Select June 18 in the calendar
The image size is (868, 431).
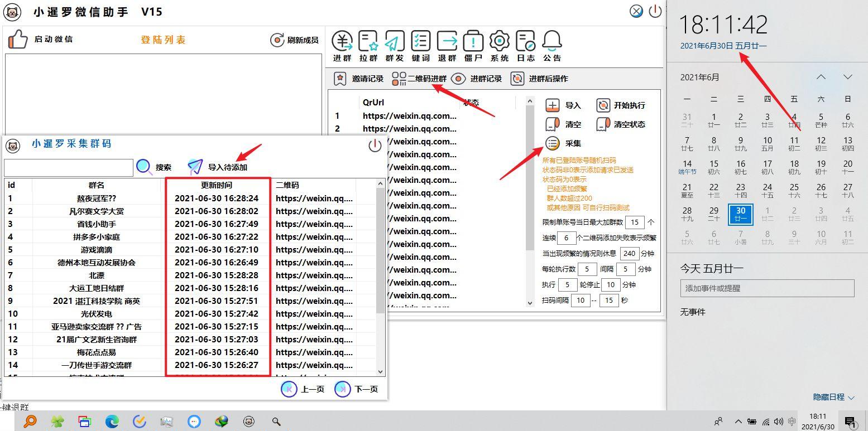tap(794, 167)
